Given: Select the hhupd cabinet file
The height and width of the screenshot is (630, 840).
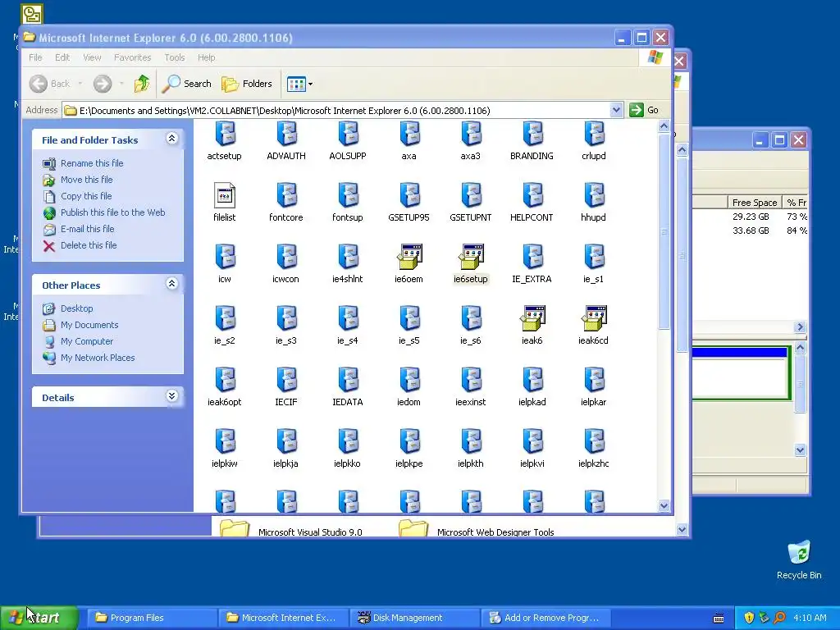Looking at the screenshot, I should click(594, 202).
